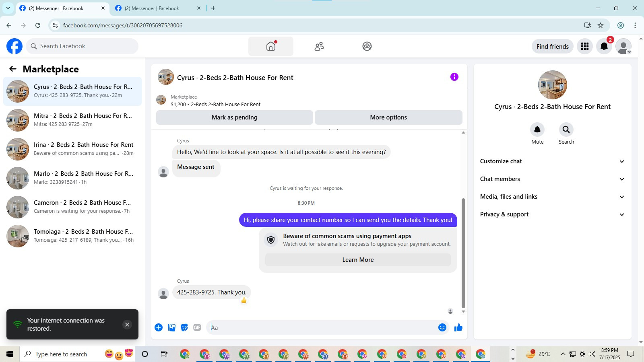Dismiss the internet connection restored notice
The width and height of the screenshot is (644, 362).
(127, 325)
